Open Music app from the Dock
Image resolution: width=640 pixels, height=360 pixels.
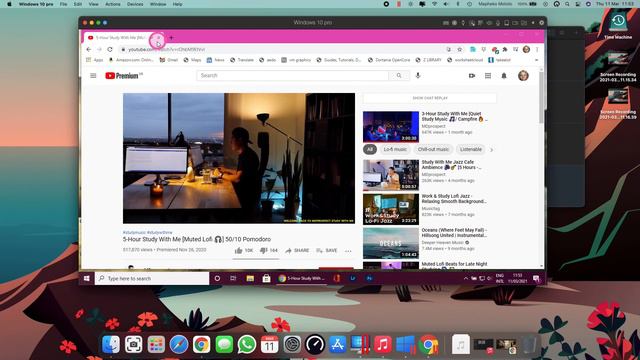[382, 344]
